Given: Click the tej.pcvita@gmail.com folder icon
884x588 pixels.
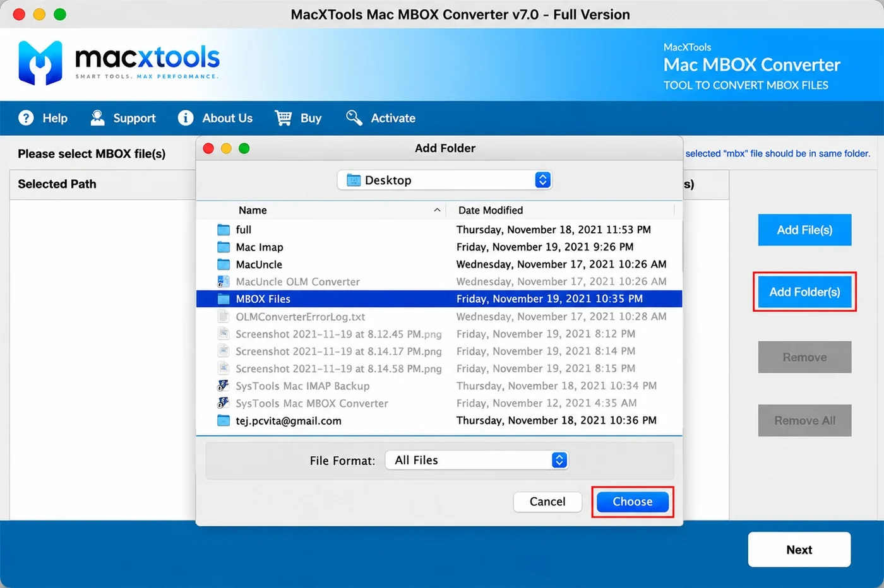Looking at the screenshot, I should pyautogui.click(x=224, y=420).
